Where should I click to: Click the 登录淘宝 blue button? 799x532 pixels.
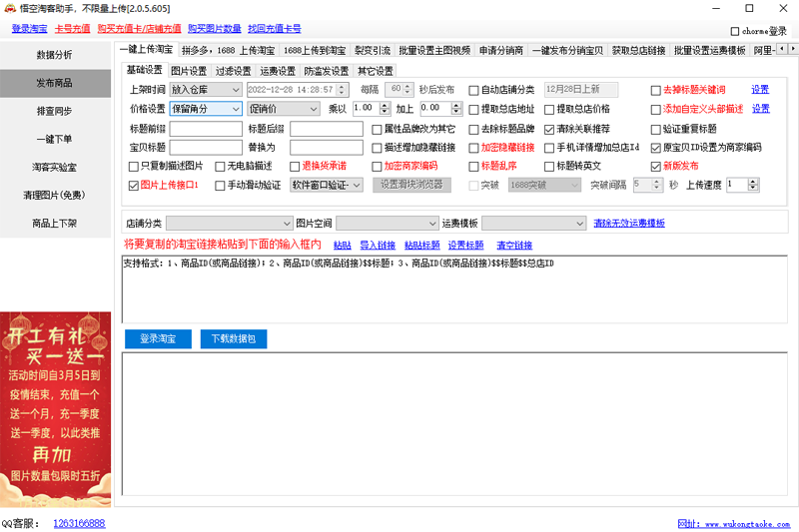(158, 339)
